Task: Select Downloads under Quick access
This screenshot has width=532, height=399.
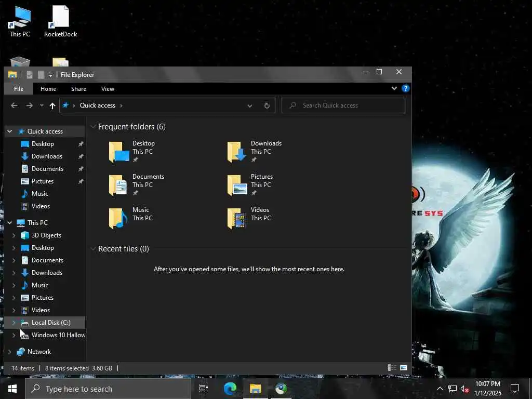Action: tap(47, 156)
